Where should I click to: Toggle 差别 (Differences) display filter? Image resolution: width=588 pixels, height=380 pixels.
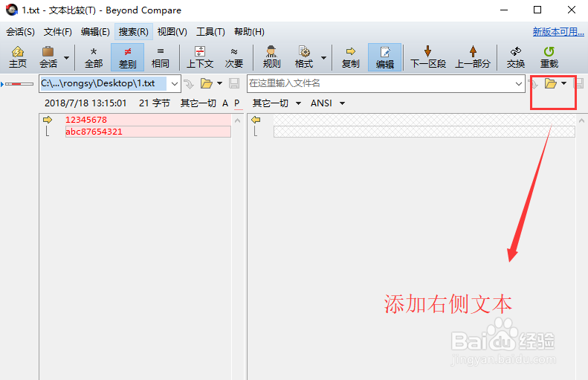pos(128,57)
